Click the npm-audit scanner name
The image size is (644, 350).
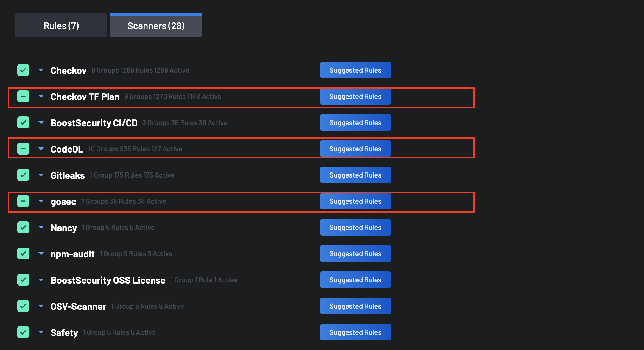[x=73, y=254]
